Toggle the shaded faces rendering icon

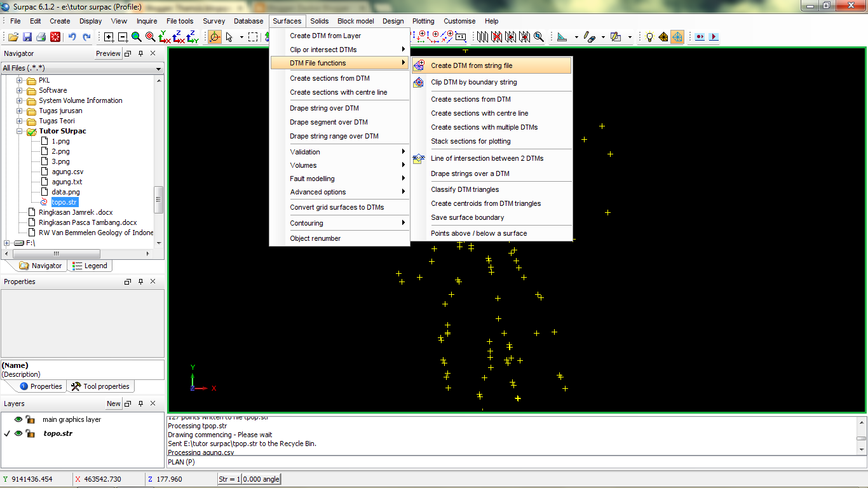point(663,37)
